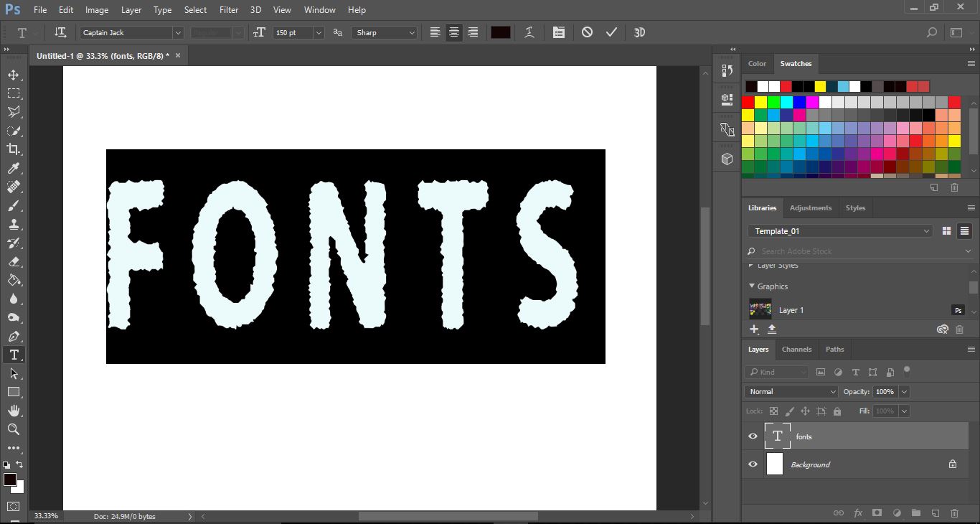Cancel current text edits
The height and width of the screenshot is (524, 980).
point(587,32)
